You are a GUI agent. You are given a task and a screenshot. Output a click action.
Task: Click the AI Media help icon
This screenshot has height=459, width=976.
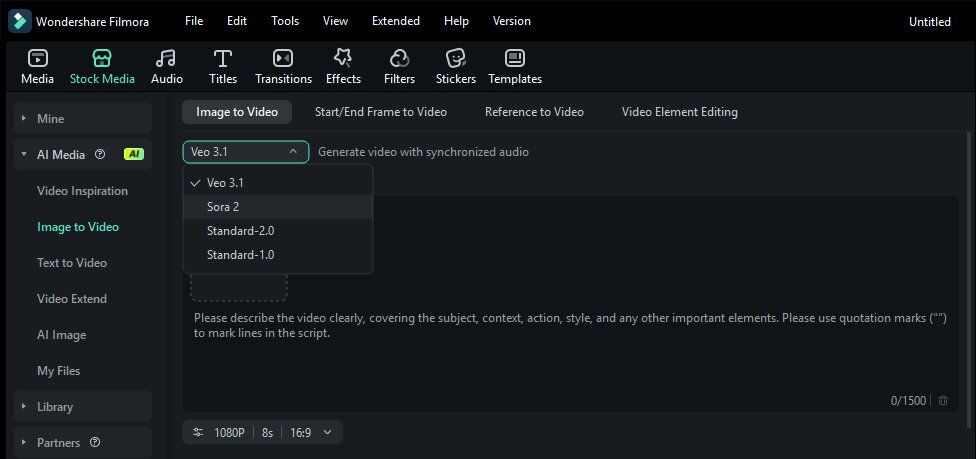(x=100, y=155)
